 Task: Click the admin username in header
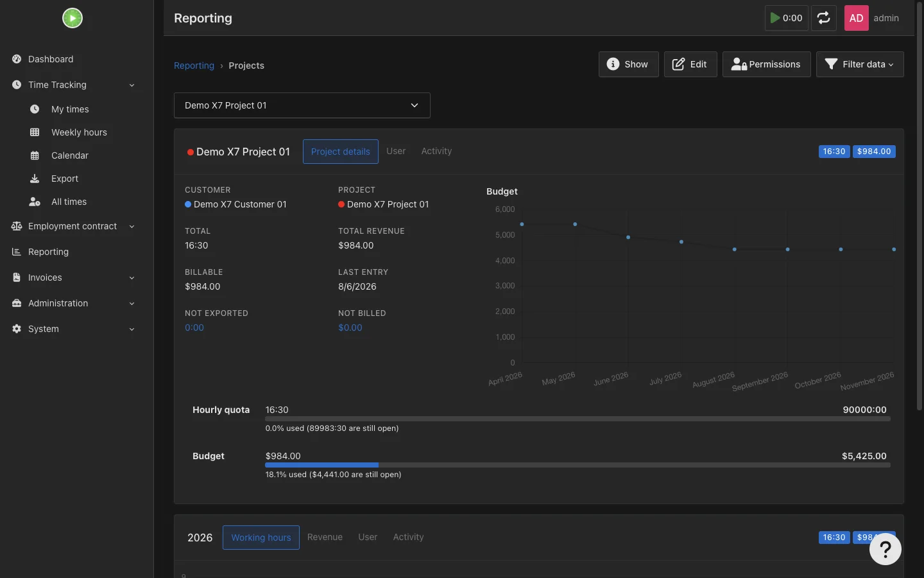pos(886,18)
